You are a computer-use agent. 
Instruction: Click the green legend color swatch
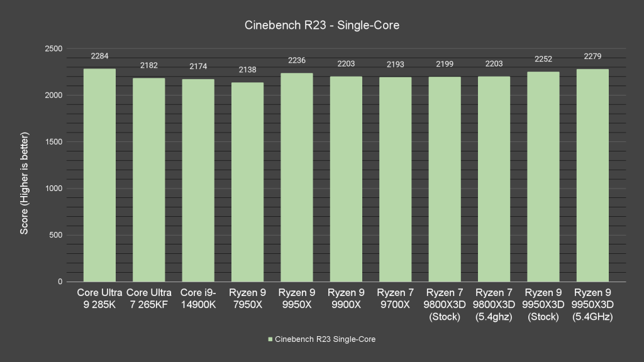(x=269, y=339)
